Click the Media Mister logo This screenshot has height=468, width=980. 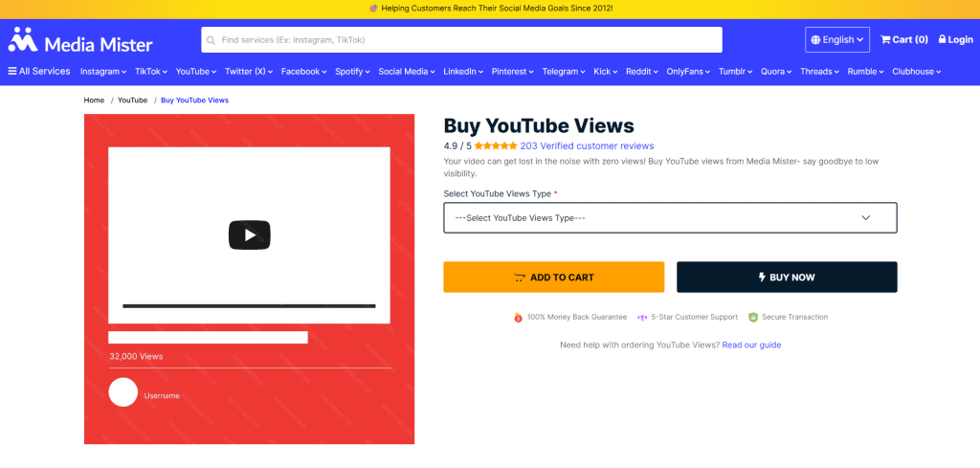[80, 41]
